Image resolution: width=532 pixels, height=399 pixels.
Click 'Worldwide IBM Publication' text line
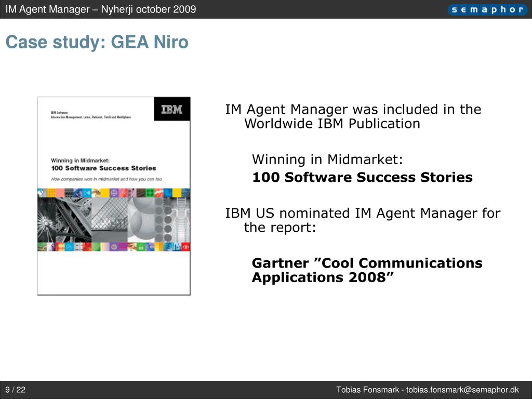coord(332,124)
